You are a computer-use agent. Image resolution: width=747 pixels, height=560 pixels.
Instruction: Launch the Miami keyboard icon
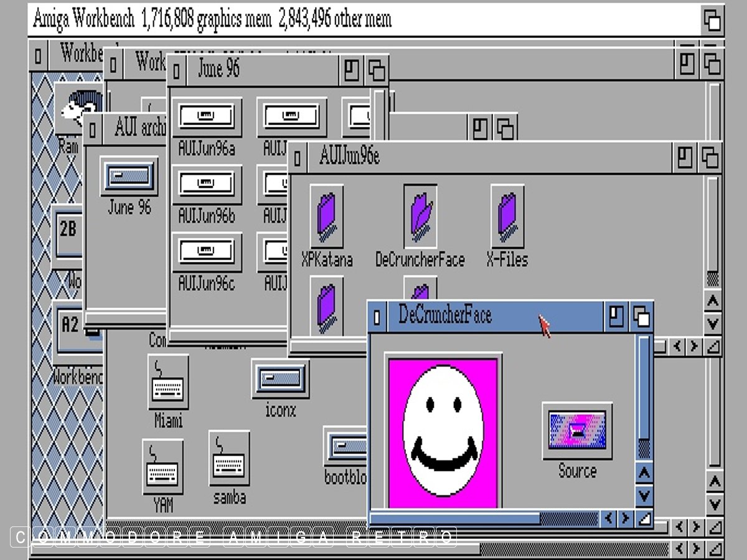168,382
